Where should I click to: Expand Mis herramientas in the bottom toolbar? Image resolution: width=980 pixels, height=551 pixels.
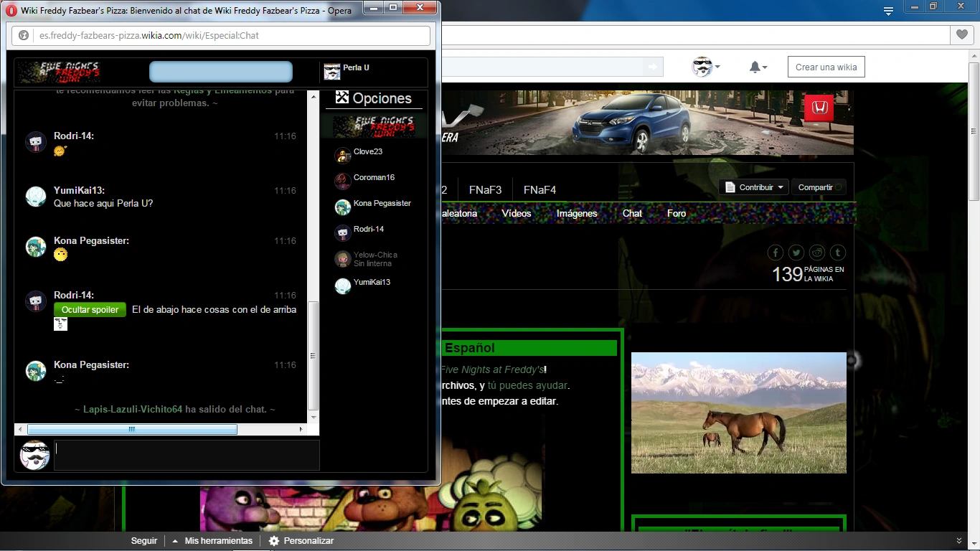212,541
